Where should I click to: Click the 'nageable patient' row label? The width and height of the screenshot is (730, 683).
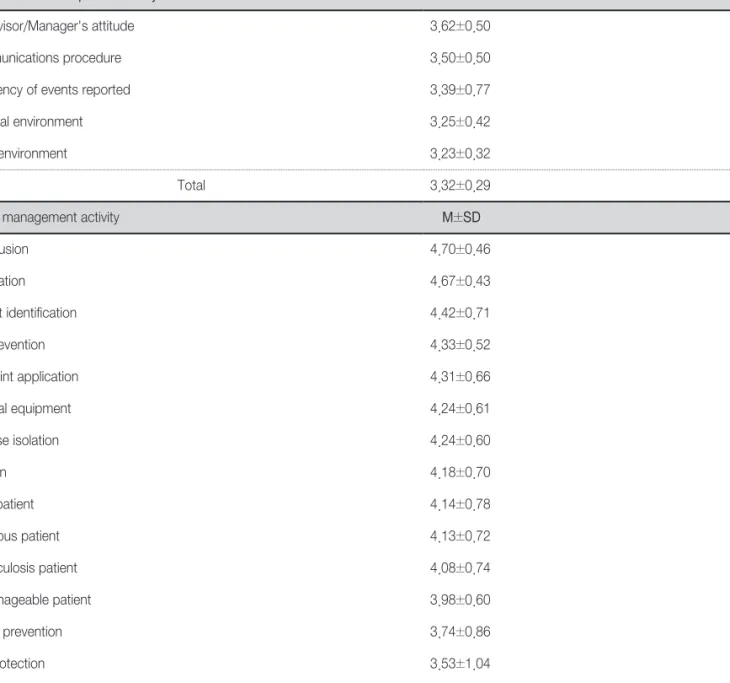tap(46, 600)
